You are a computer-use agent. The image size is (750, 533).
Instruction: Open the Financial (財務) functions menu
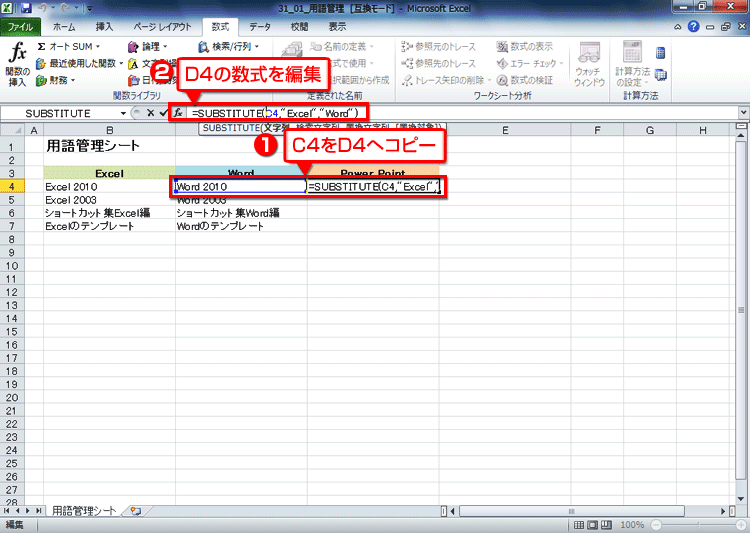(x=55, y=80)
